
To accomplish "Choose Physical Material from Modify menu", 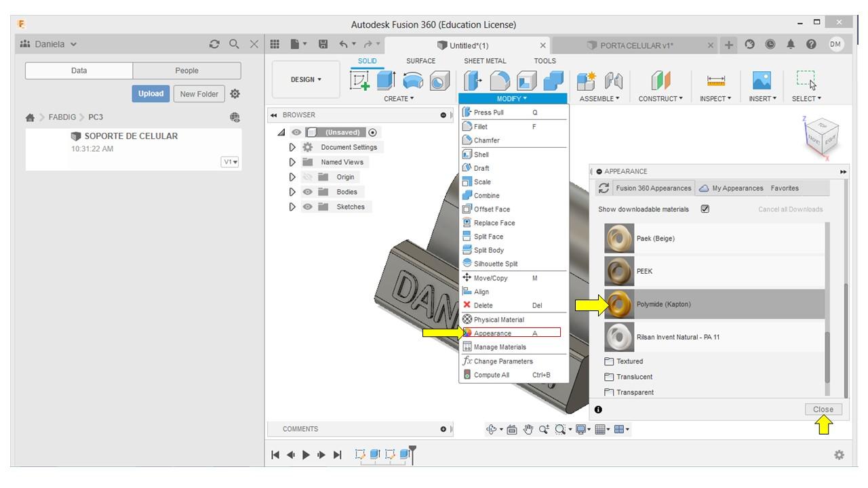I will [514, 320].
